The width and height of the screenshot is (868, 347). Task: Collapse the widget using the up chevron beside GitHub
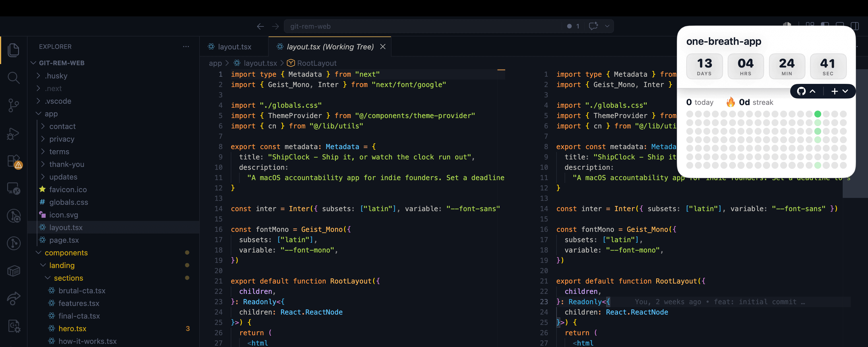click(812, 91)
